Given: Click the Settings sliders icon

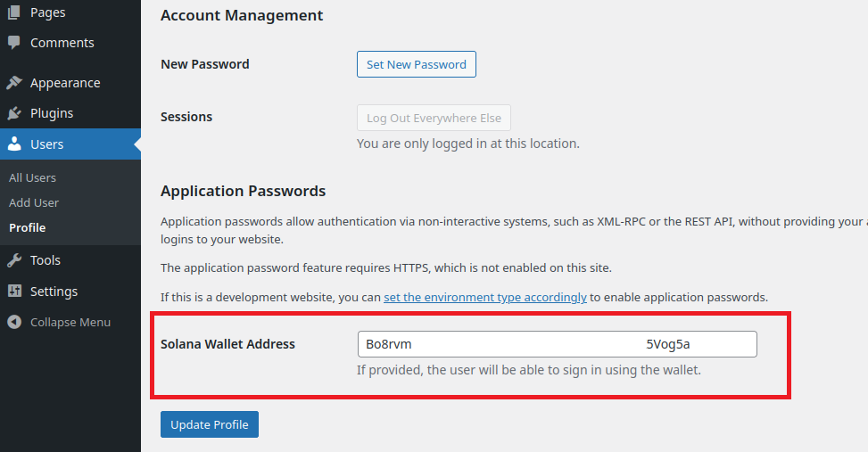Looking at the screenshot, I should pyautogui.click(x=14, y=292).
